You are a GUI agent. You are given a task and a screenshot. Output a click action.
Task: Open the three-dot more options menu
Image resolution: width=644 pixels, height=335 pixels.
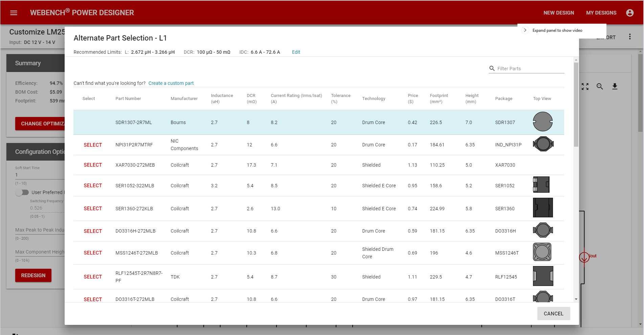tap(630, 37)
